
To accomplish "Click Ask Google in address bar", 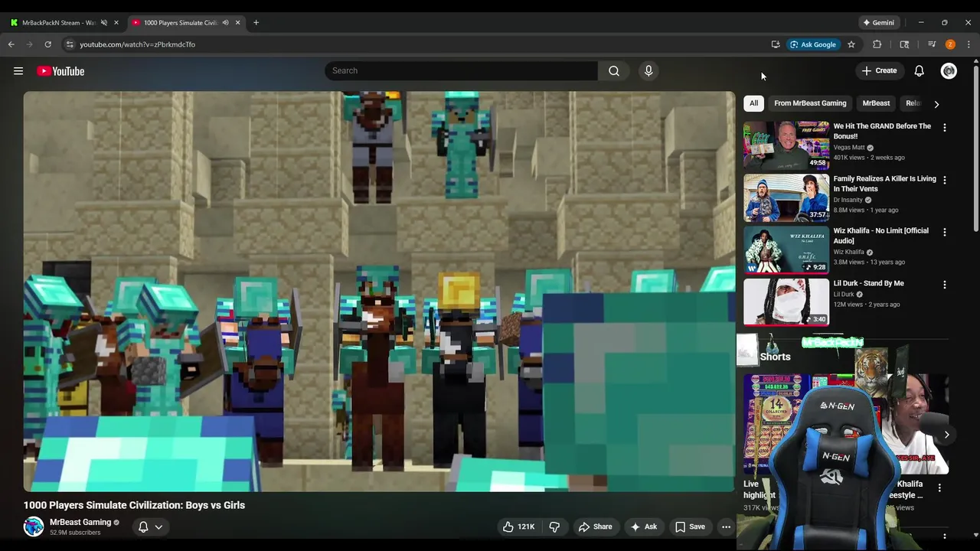I will 813,44.
